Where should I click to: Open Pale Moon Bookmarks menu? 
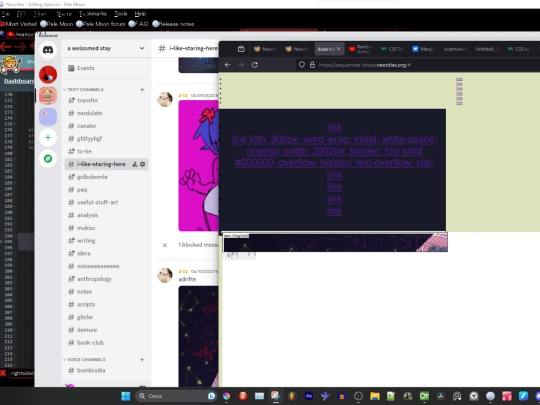pyautogui.click(x=93, y=14)
